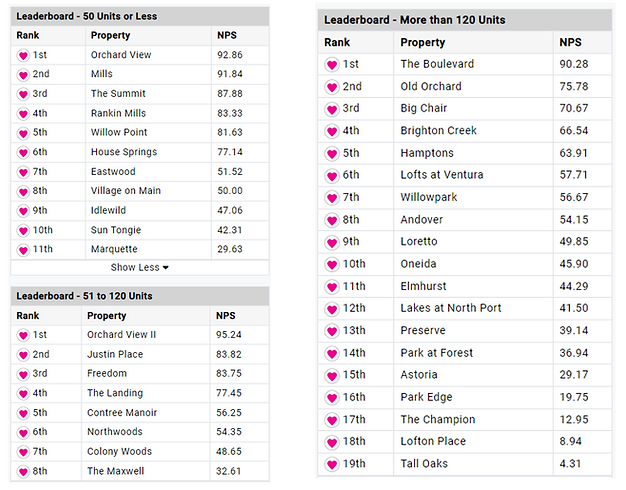Click the heart icon next to Village on Main
This screenshot has width=626, height=490.
pos(23,192)
